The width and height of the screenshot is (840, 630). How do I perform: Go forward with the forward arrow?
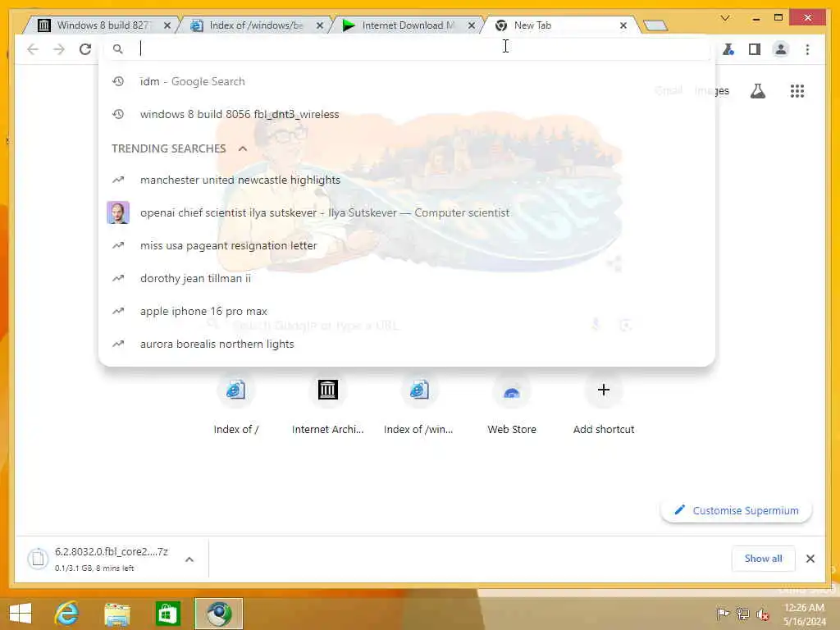tap(59, 49)
